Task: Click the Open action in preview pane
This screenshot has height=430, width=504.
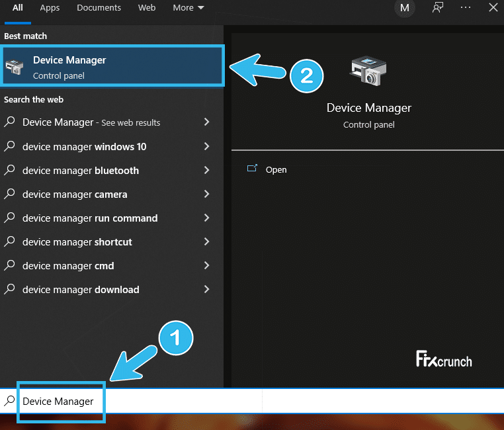Action: click(276, 169)
